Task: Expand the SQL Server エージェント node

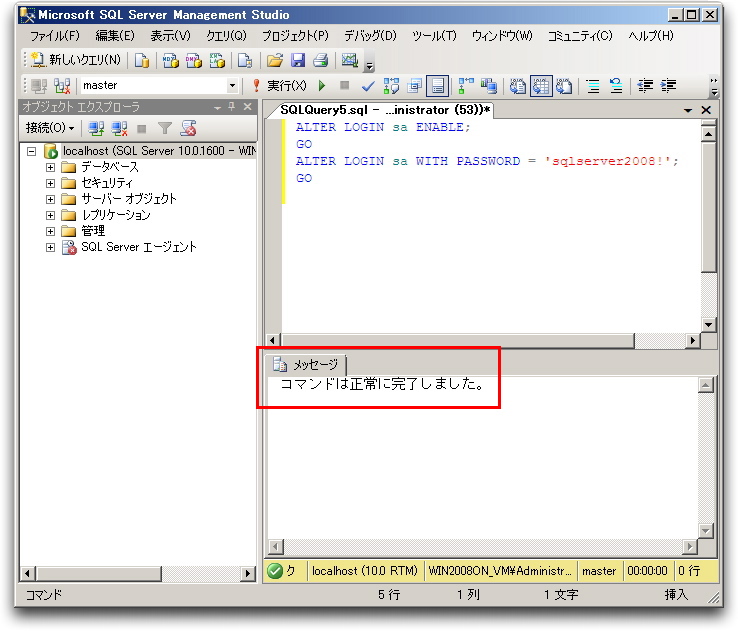Action: pyautogui.click(x=50, y=248)
